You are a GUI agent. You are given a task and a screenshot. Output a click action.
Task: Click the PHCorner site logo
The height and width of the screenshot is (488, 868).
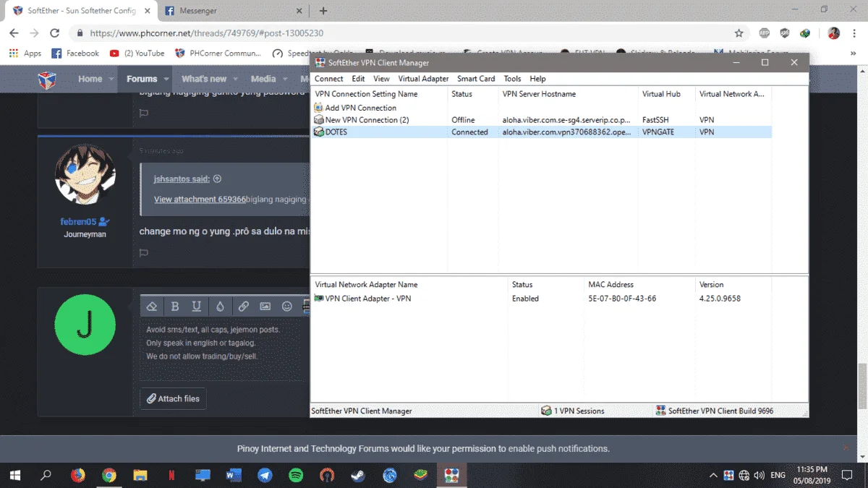[x=48, y=79]
